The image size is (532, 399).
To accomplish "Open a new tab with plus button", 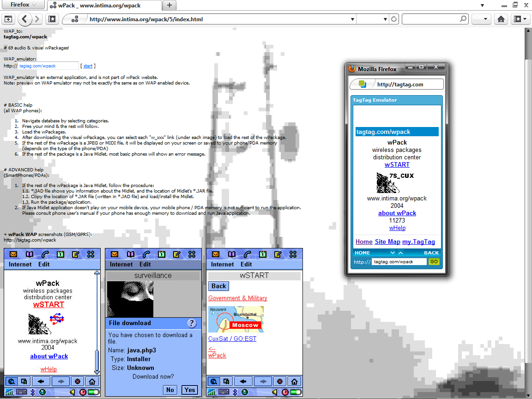I will coord(169,5).
